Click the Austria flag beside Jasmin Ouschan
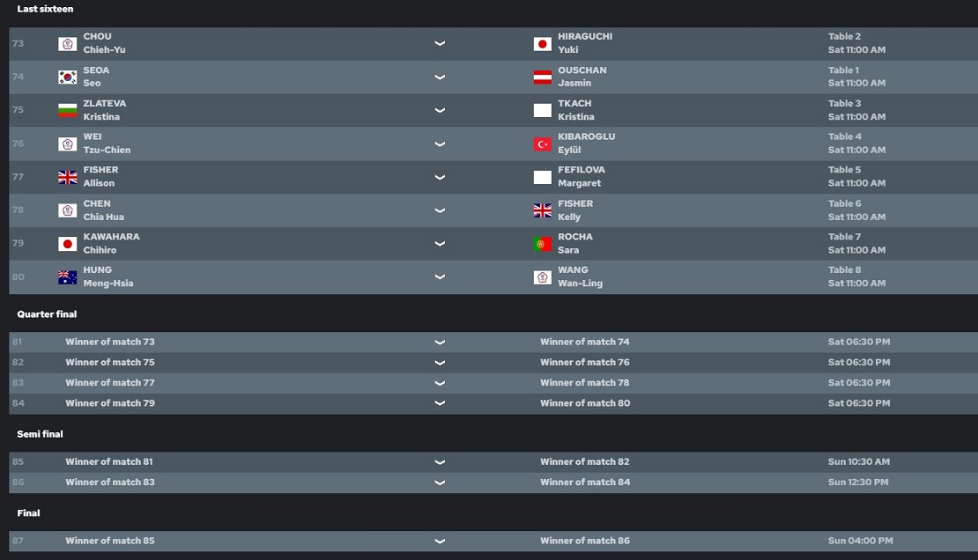The height and width of the screenshot is (560, 978). pyautogui.click(x=543, y=77)
